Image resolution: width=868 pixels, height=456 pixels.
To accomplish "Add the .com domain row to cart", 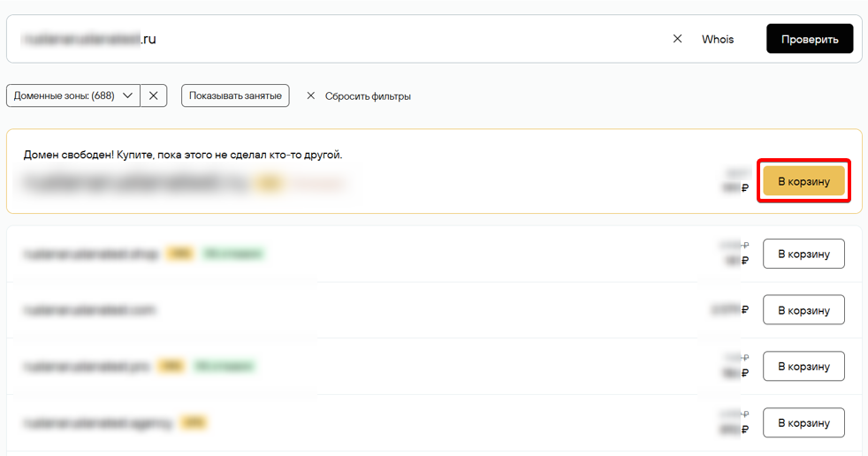I will [x=803, y=310].
